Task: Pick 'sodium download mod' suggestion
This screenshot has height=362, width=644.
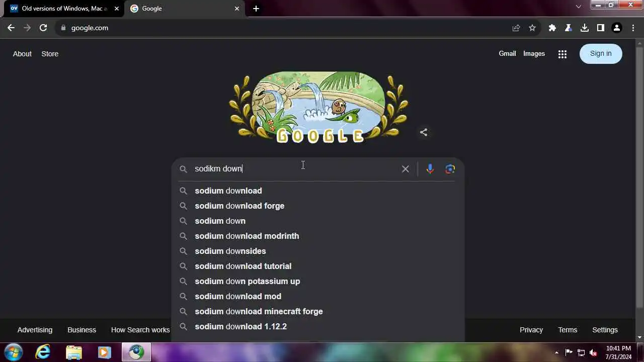Action: (x=317, y=296)
